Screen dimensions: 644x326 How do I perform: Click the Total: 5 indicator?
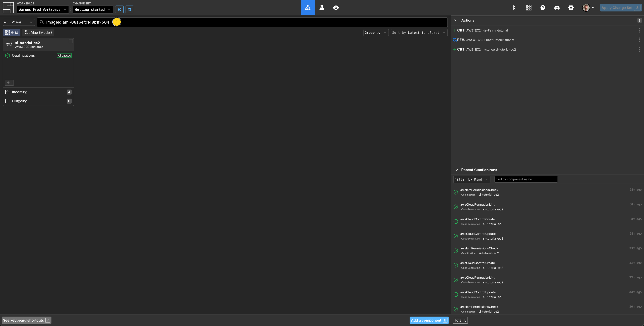click(x=460, y=321)
